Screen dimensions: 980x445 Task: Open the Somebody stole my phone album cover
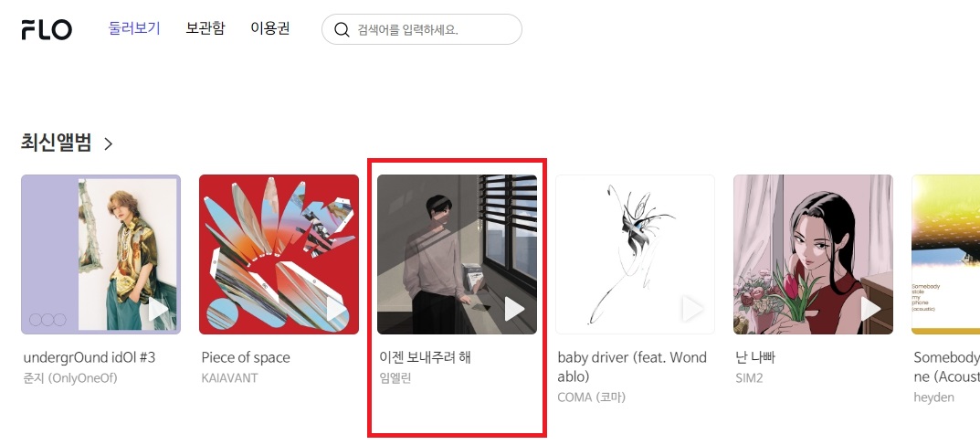coord(945,254)
